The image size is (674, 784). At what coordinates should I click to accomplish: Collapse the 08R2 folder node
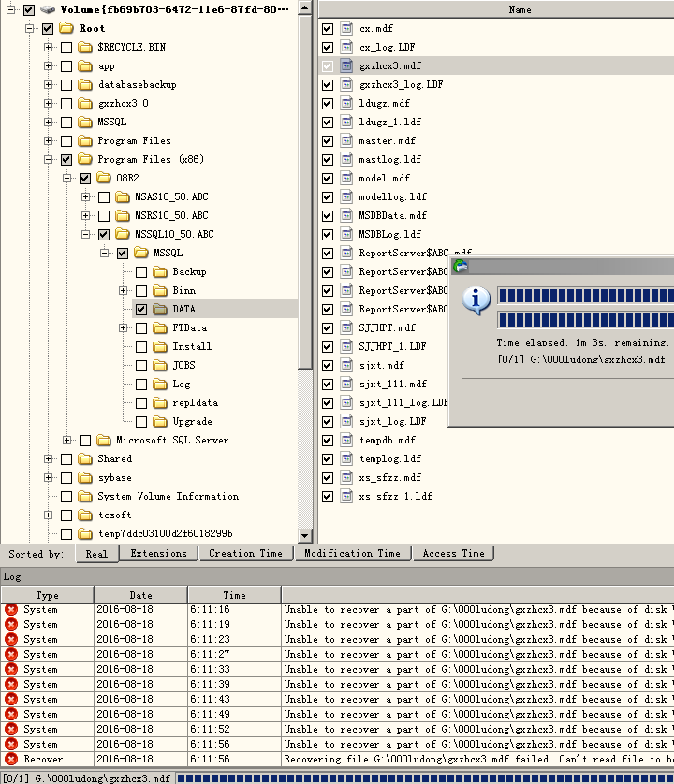[x=67, y=178]
